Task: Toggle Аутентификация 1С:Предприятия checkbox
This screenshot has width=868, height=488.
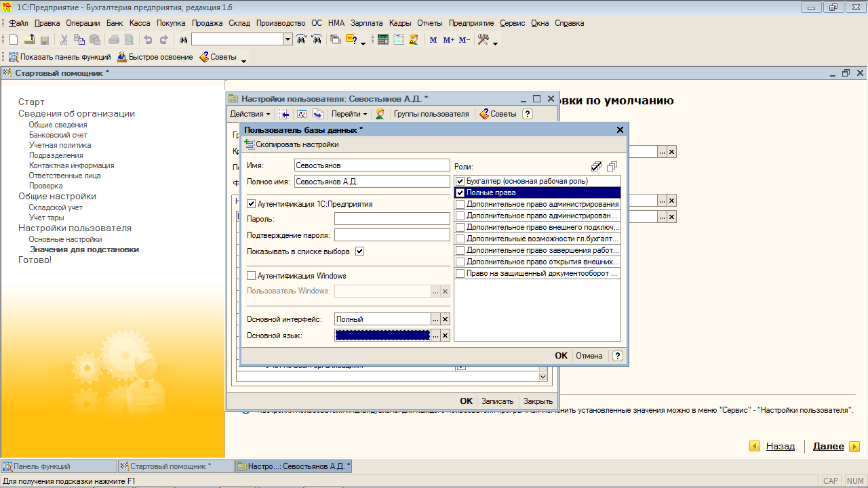Action: click(x=252, y=204)
